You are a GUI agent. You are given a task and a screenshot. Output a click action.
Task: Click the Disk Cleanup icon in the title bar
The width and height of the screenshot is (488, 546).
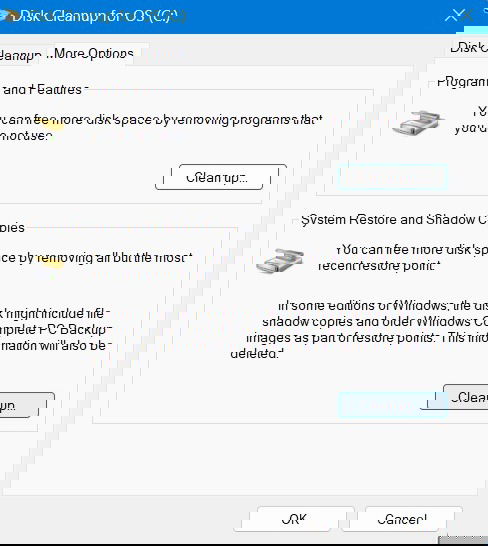(6, 15)
